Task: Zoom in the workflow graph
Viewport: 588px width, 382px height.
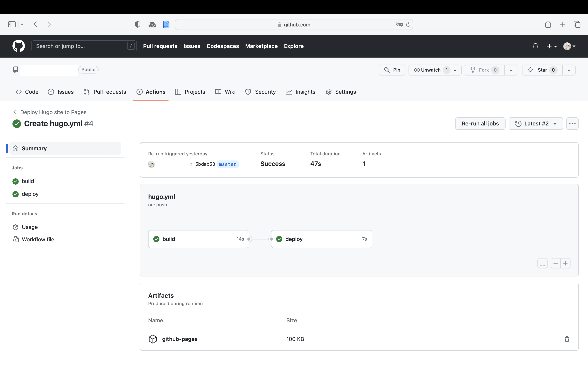Action: [565, 263]
